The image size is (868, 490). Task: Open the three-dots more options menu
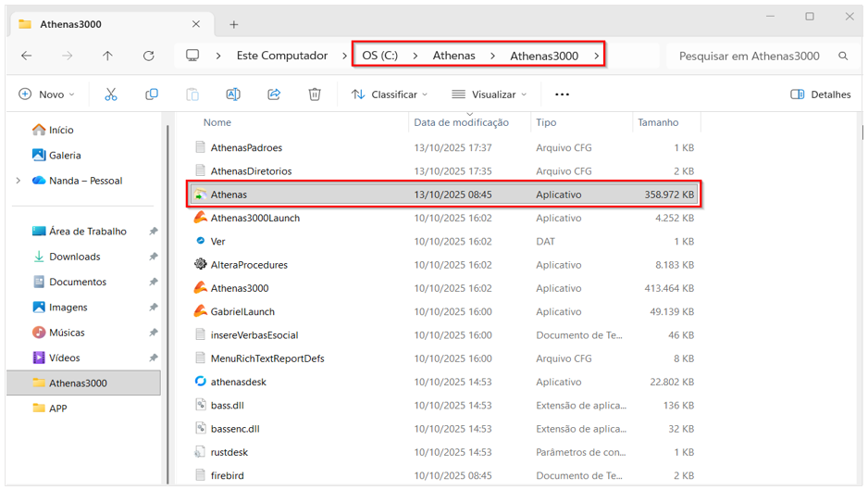(562, 94)
